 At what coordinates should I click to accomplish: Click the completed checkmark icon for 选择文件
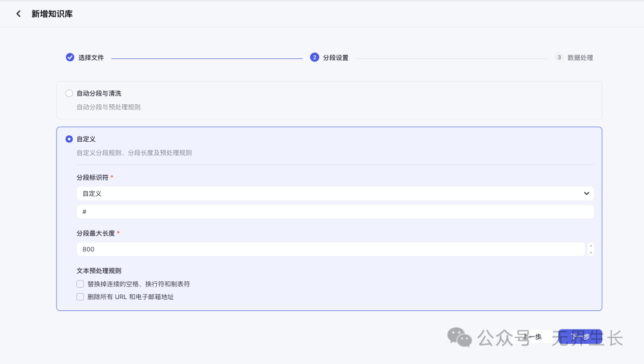point(70,57)
